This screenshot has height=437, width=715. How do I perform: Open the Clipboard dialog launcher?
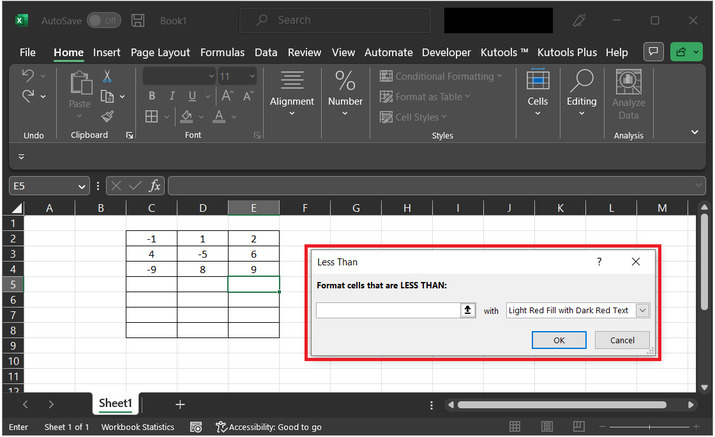tap(130, 135)
